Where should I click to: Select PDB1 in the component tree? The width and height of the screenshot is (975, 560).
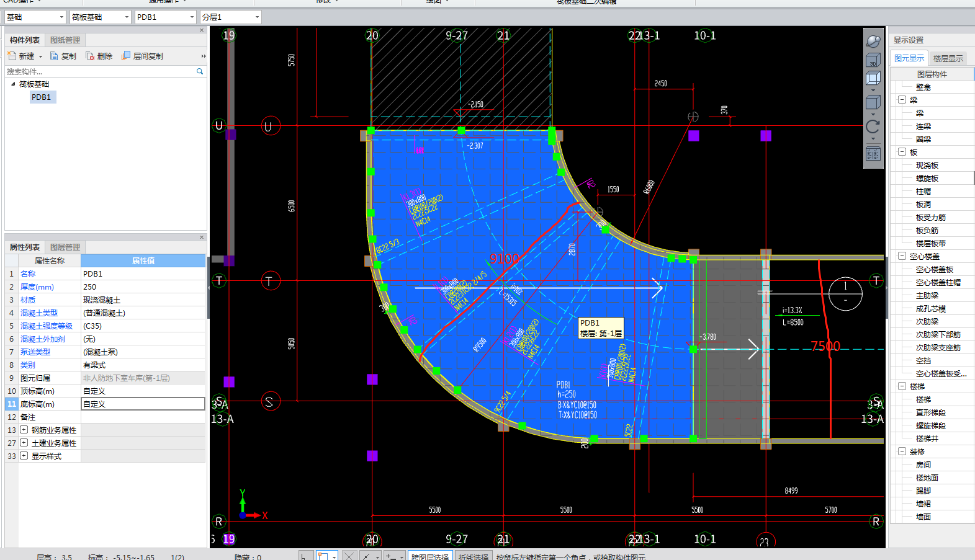coord(42,97)
